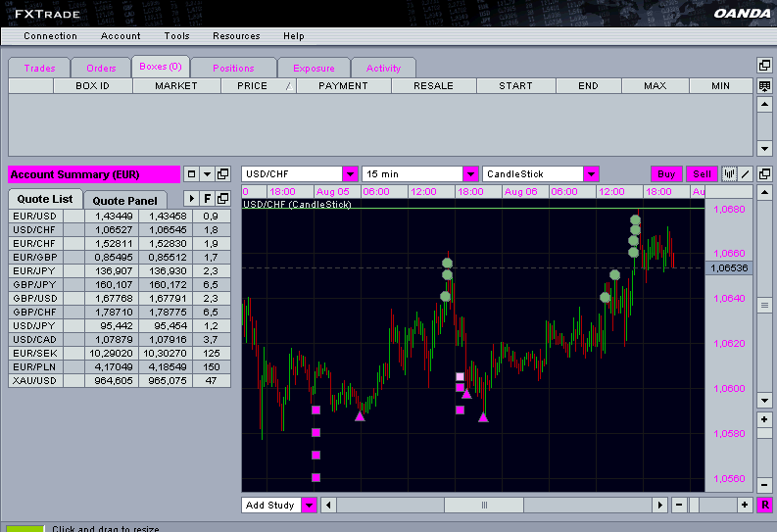Sort by the PRICE column header
The height and width of the screenshot is (532, 777).
tap(258, 86)
